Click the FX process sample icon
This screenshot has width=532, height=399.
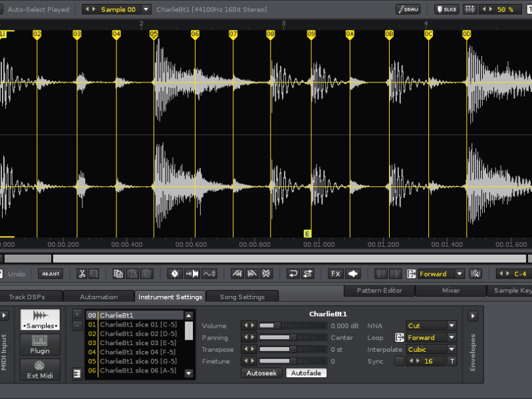pyautogui.click(x=336, y=273)
